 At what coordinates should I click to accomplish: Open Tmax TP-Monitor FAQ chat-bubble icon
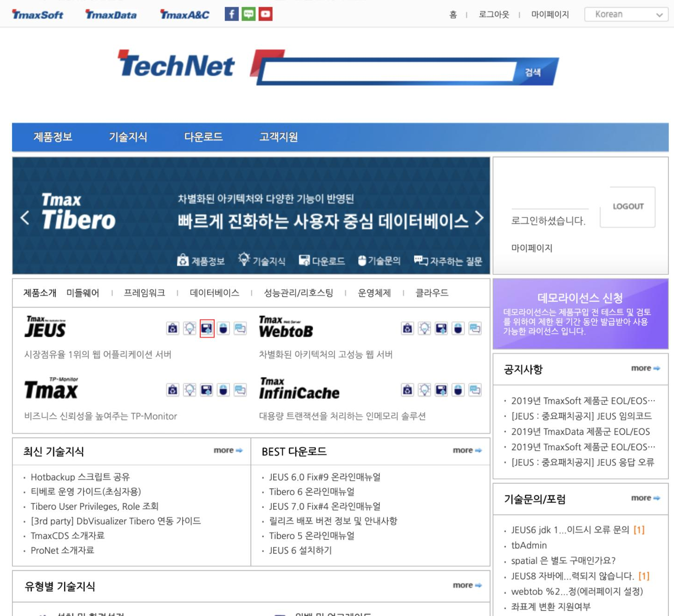[240, 389]
